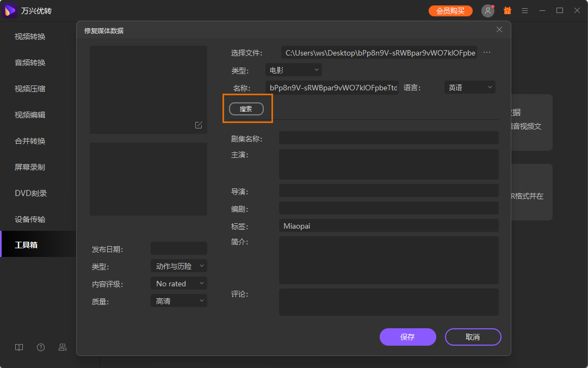Expand the 语言 英语 dropdown

click(470, 88)
